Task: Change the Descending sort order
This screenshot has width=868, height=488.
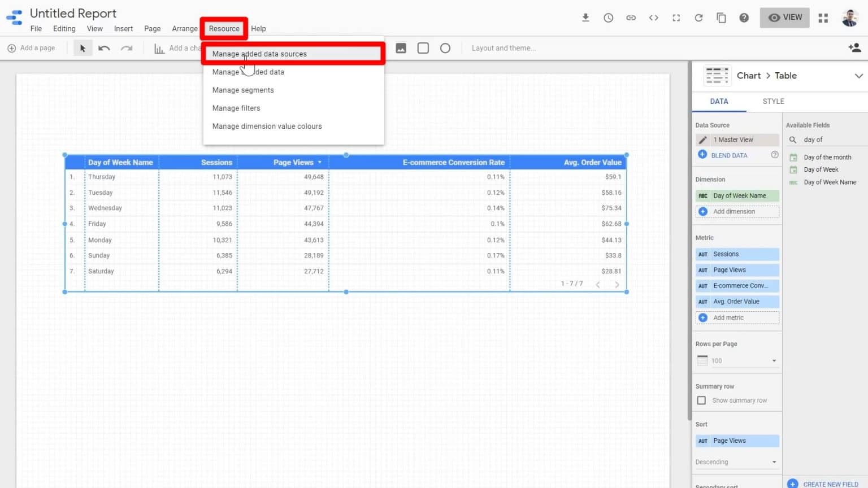Action: tap(736, 461)
